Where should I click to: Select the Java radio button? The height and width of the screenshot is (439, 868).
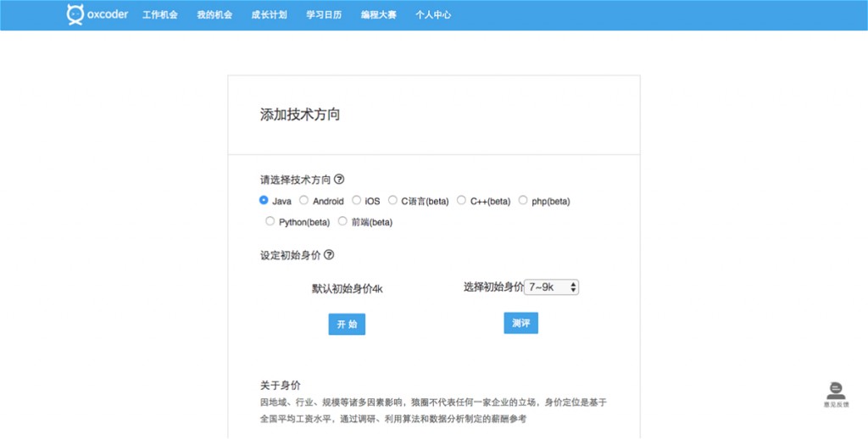[x=264, y=201]
